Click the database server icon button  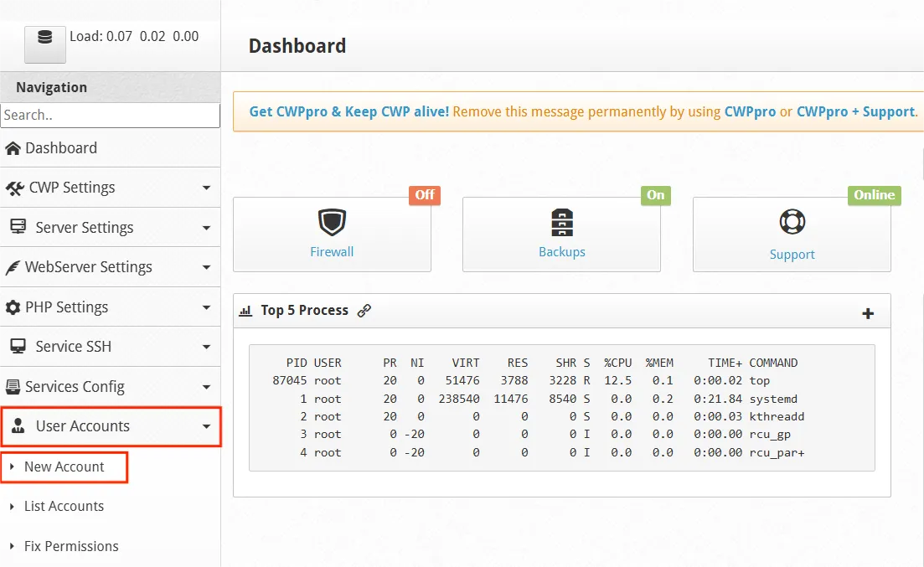coord(44,39)
